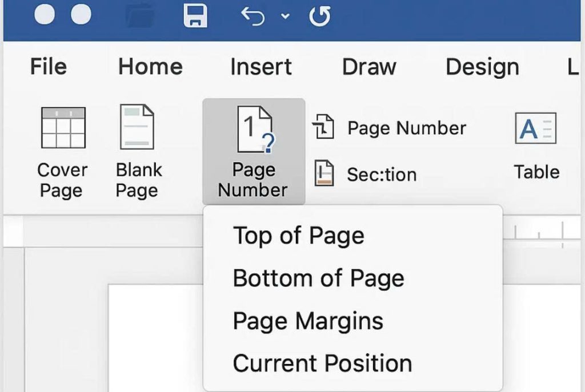The image size is (585, 392).
Task: Expand the Undo history dropdown arrow
Action: (286, 17)
